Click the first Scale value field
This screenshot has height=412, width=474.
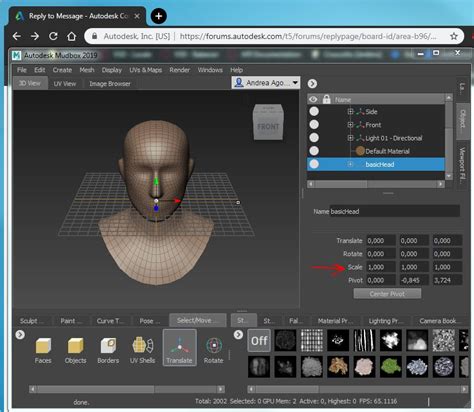click(x=381, y=267)
